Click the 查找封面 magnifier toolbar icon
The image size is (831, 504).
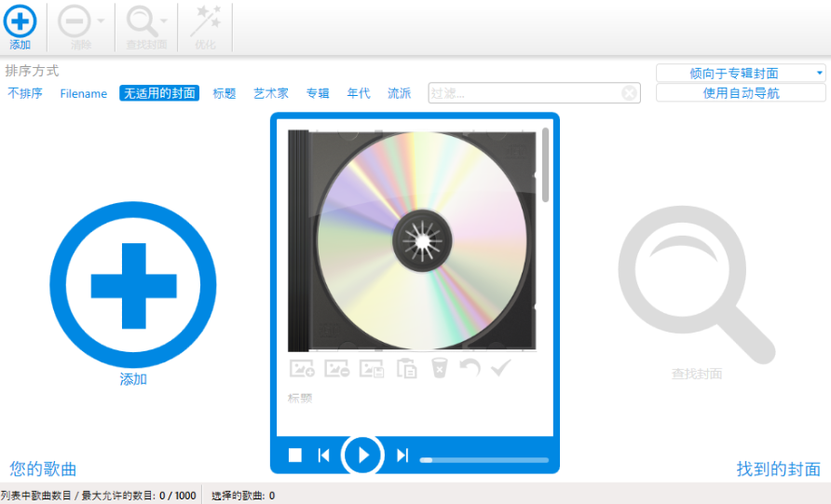click(x=141, y=21)
